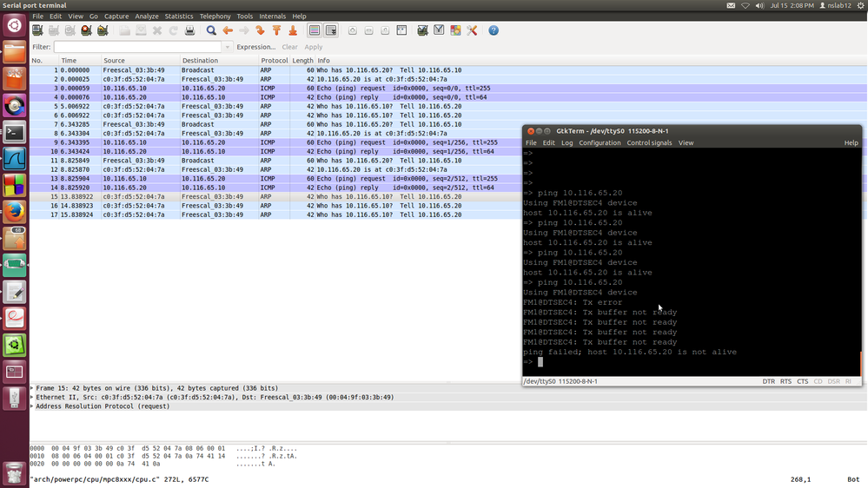This screenshot has width=868, height=488.
Task: Open Find Packet magnifier tool
Action: [211, 30]
